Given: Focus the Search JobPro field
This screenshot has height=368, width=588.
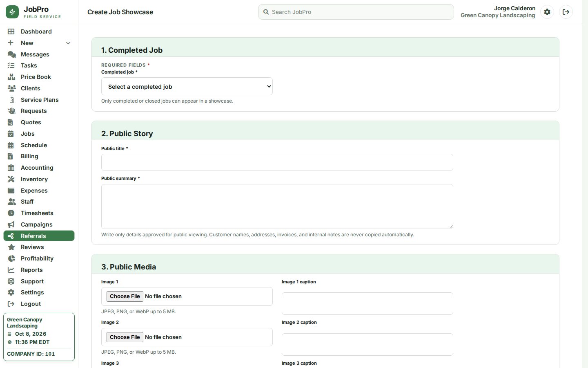Looking at the screenshot, I should click(356, 12).
